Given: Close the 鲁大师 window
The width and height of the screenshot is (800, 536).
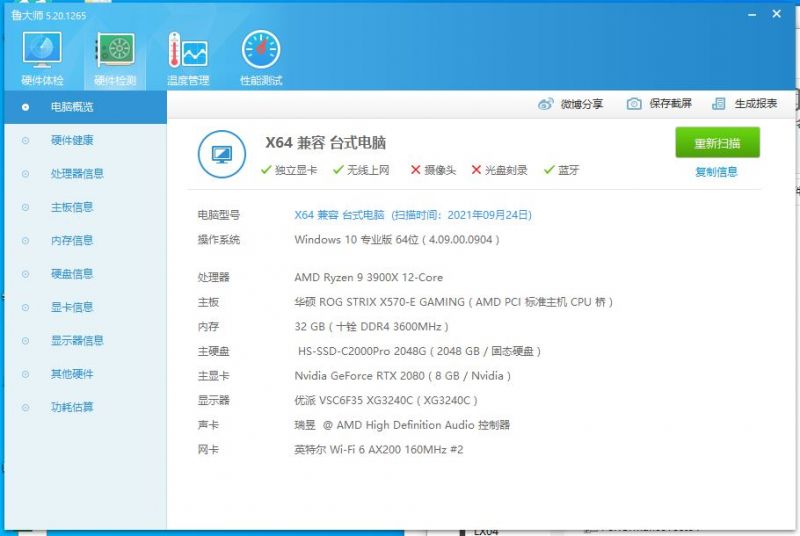Looking at the screenshot, I should point(777,14).
